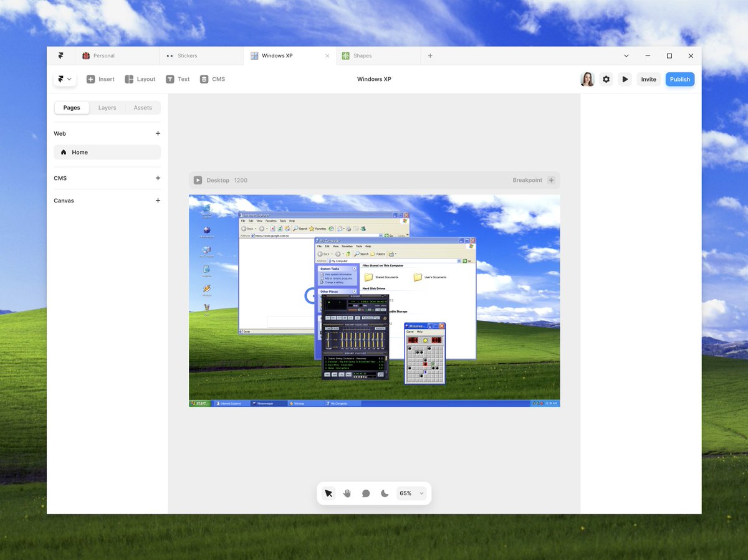Click the Shared Documents folder icon
Image resolution: width=748 pixels, height=560 pixels.
368,277
